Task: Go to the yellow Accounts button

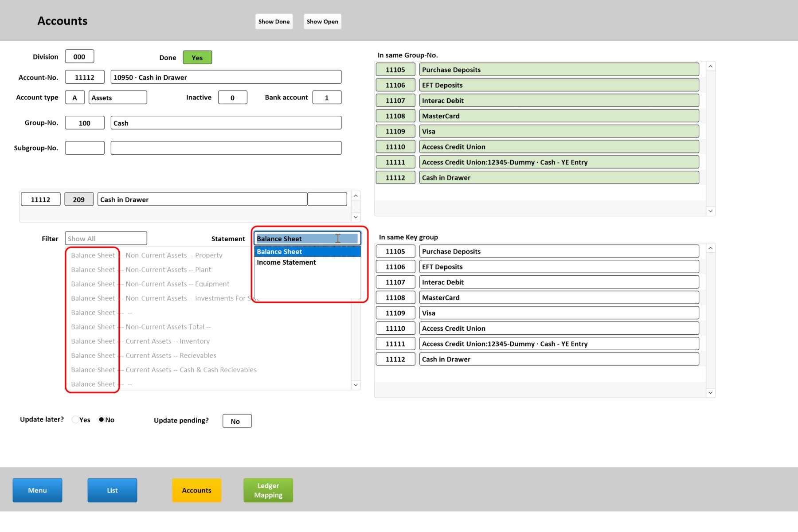Action: [x=196, y=490]
